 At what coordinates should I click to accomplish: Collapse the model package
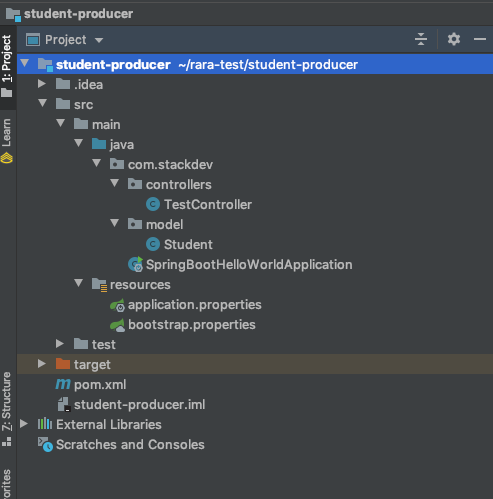click(x=115, y=223)
